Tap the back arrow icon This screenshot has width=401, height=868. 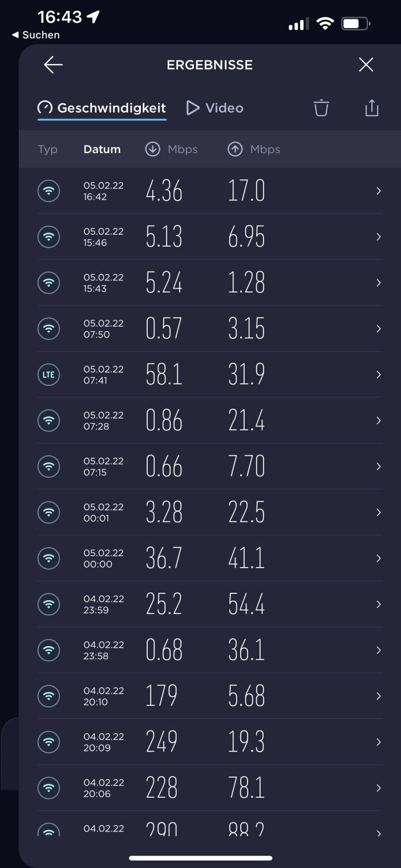(53, 65)
